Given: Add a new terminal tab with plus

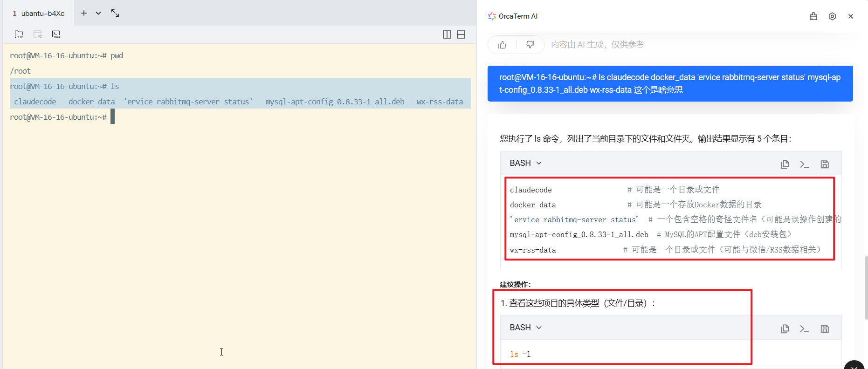Looking at the screenshot, I should [x=84, y=13].
